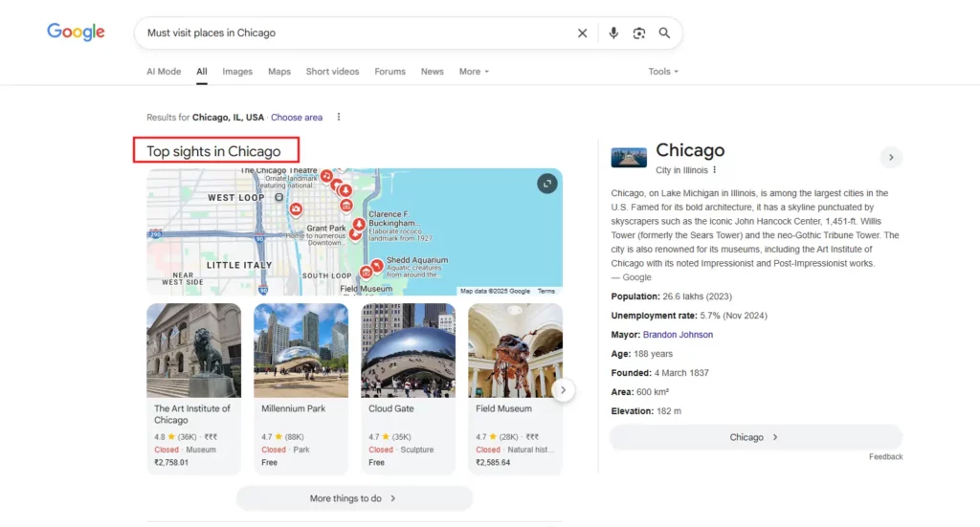
Task: Click the Elevation: 182 m row
Action: [646, 411]
